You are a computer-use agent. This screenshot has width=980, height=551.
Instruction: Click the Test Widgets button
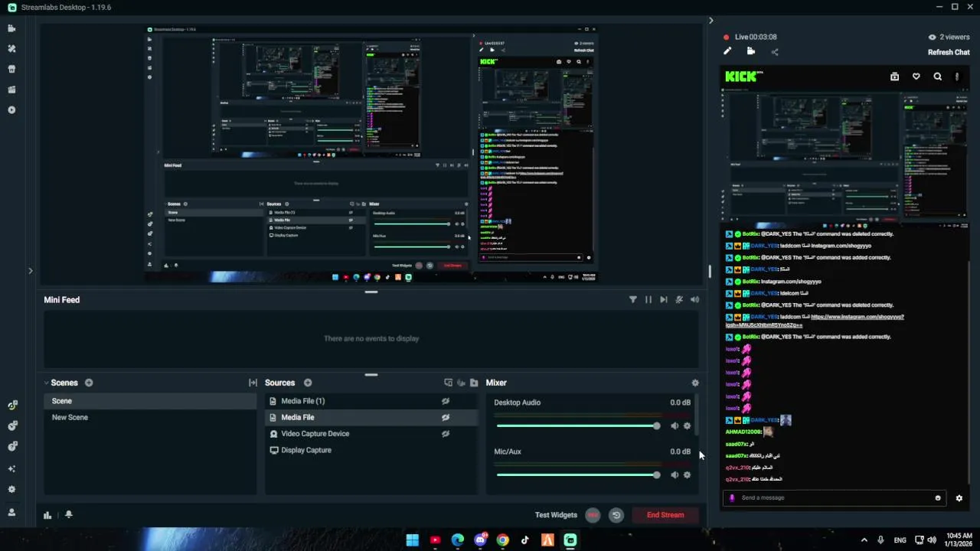pos(556,515)
